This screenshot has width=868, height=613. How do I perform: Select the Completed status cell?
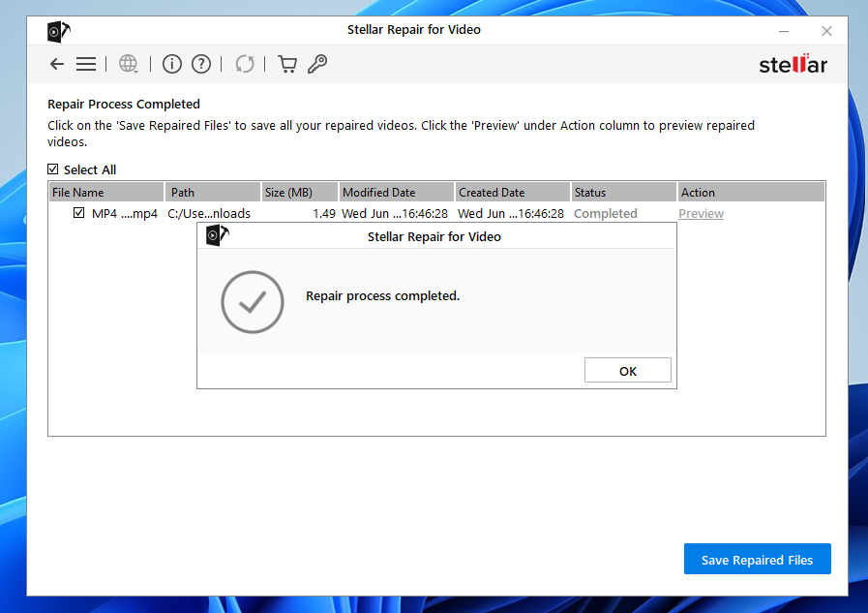[606, 214]
